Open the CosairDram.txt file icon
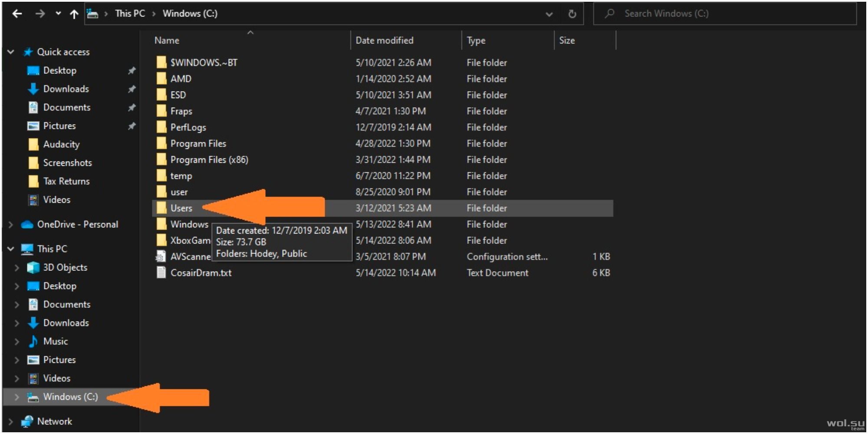This screenshot has height=434, width=868. (161, 273)
